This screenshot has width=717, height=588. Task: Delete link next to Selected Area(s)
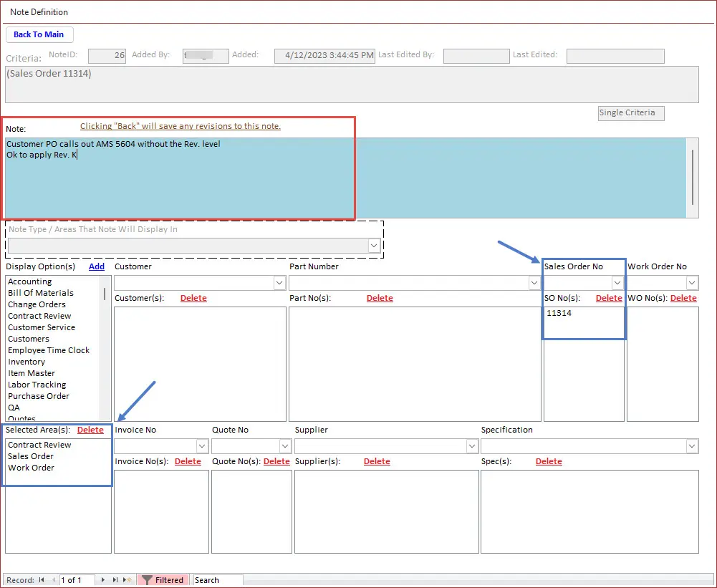[x=90, y=430]
